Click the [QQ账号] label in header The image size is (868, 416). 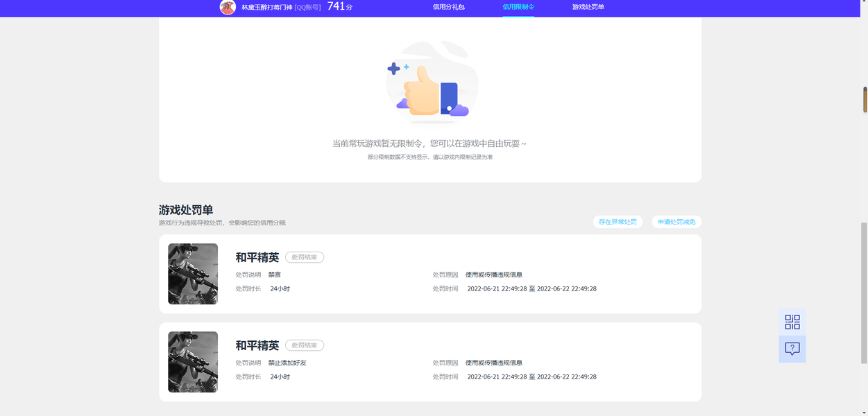click(308, 7)
